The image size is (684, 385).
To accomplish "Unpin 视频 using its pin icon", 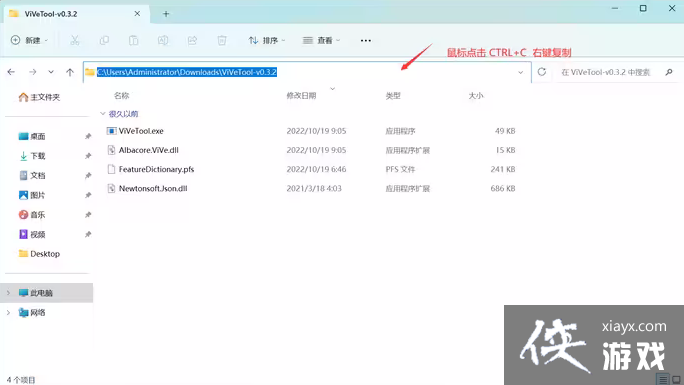I will (88, 235).
